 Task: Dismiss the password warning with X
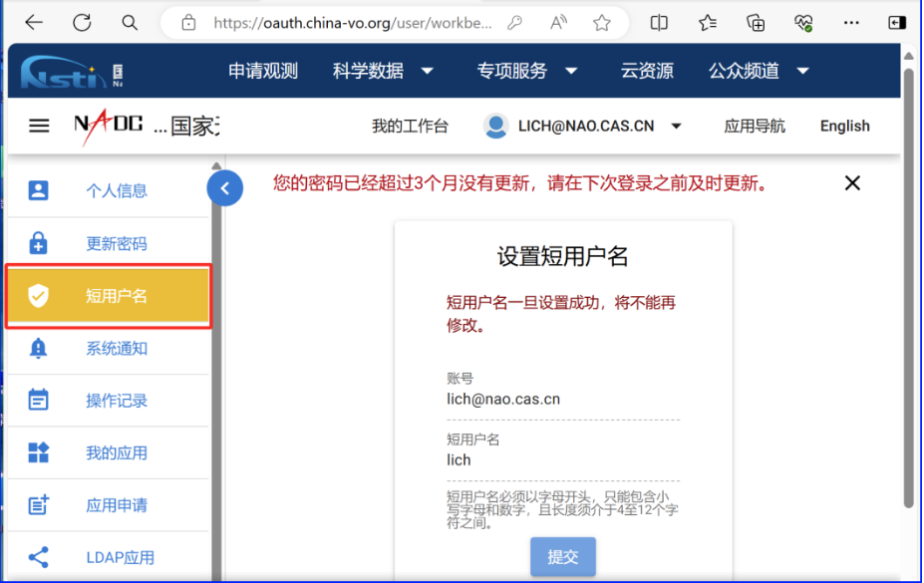pyautogui.click(x=852, y=182)
